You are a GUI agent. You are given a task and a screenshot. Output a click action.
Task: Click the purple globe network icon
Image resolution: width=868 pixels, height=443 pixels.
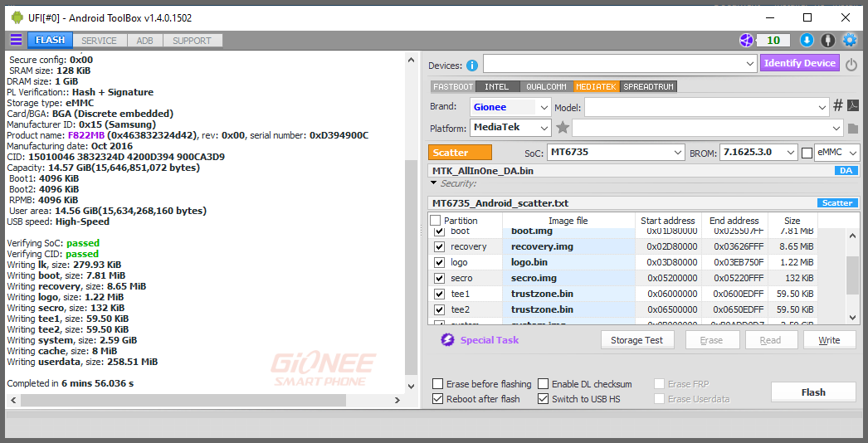coord(746,40)
